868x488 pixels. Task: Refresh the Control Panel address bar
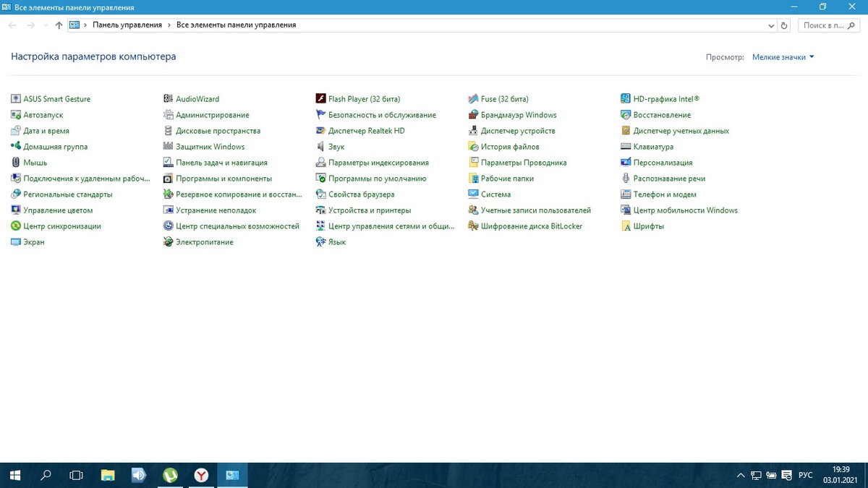click(x=784, y=25)
